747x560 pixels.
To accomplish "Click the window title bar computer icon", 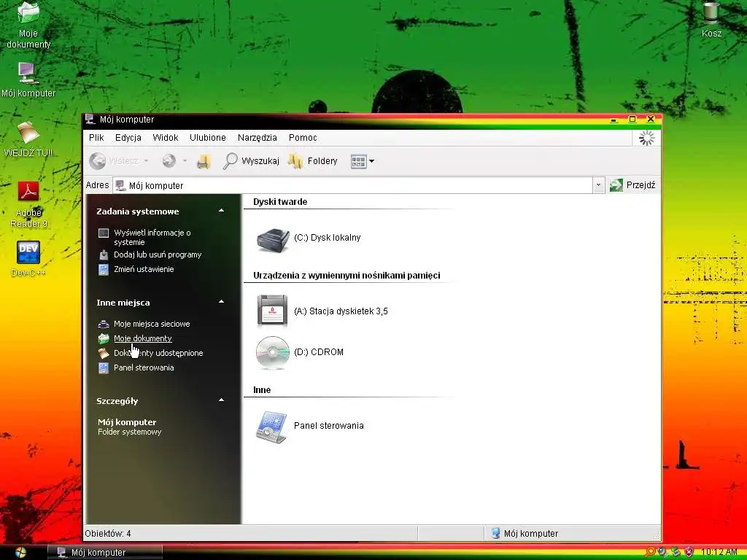I will coord(90,119).
